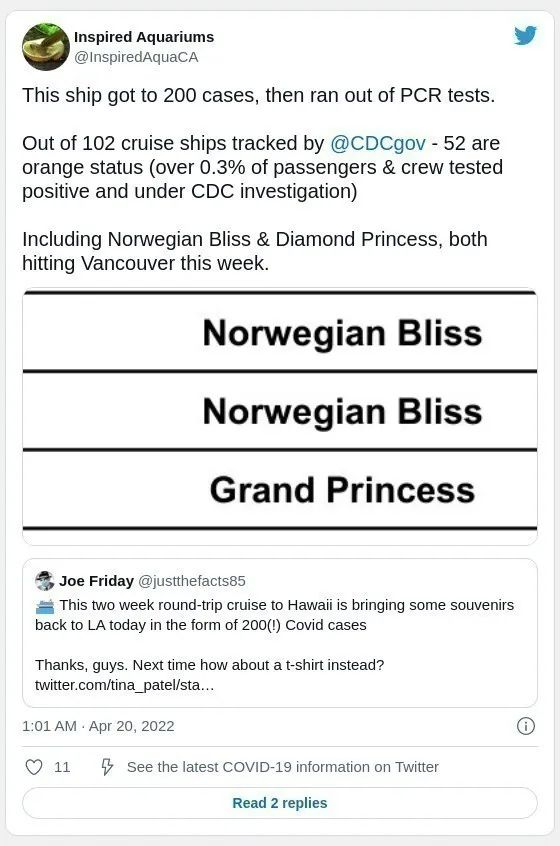Open the tweet info circle icon
The height and width of the screenshot is (846, 560).
[526, 726]
